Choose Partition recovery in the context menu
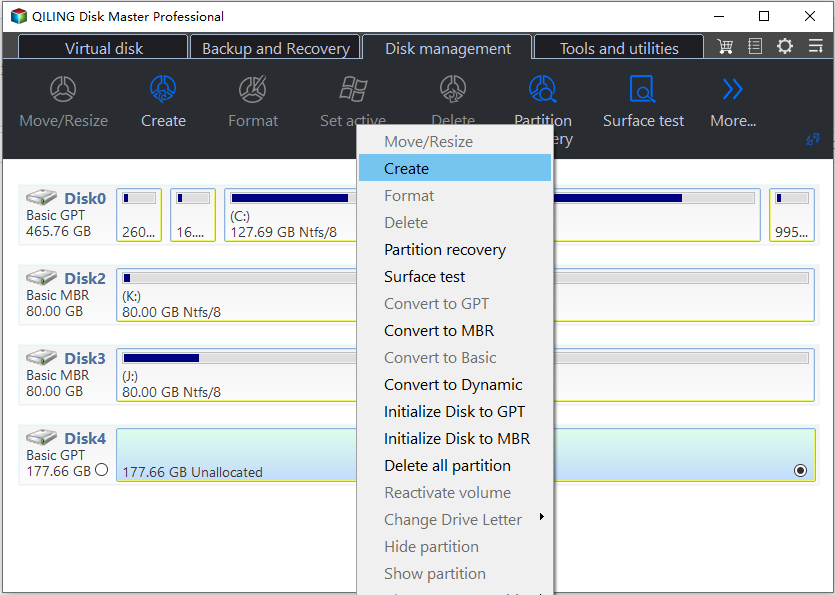 coord(455,249)
